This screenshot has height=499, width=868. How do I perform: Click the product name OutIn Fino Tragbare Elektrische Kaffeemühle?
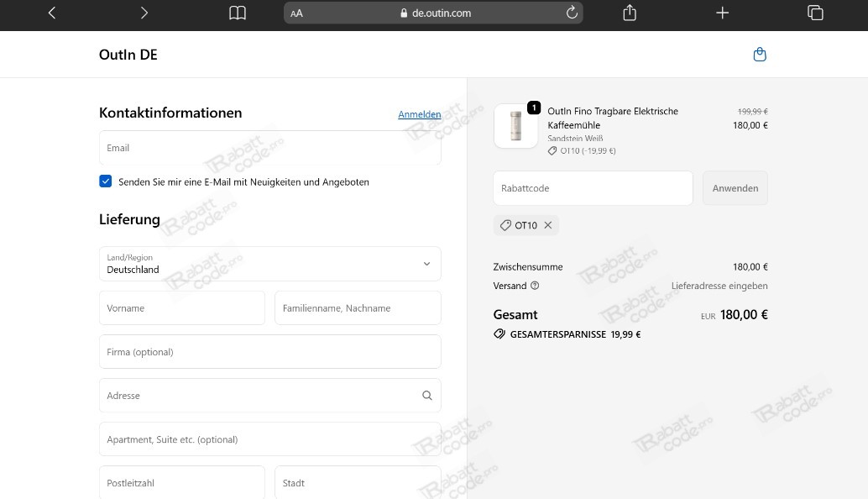coord(613,118)
